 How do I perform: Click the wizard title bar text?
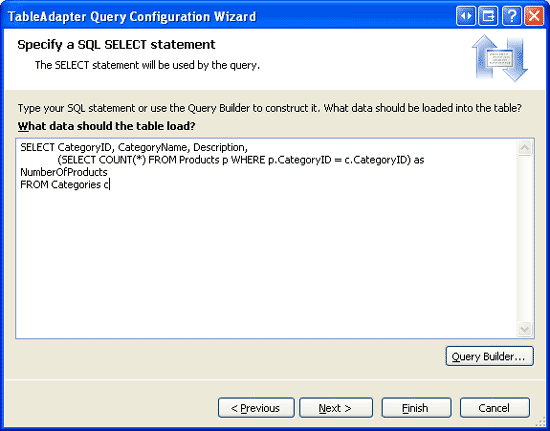pyautogui.click(x=132, y=16)
